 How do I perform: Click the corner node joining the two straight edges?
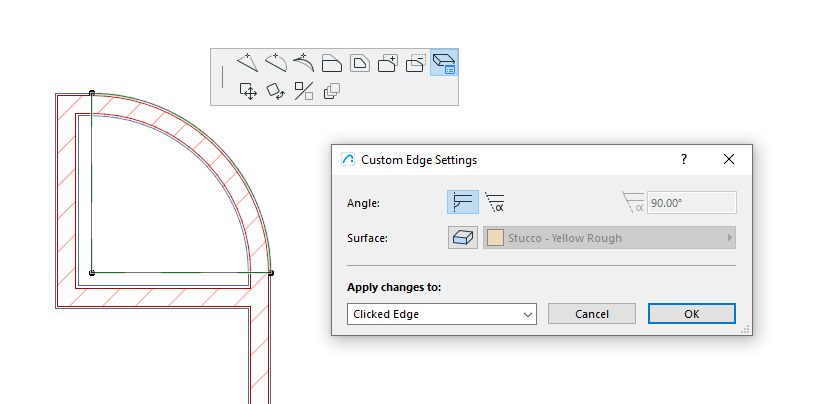click(92, 273)
